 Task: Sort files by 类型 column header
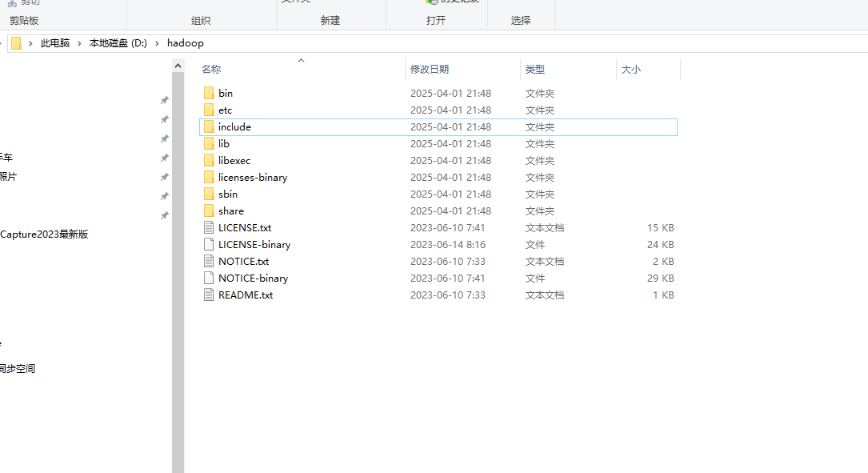(534, 70)
